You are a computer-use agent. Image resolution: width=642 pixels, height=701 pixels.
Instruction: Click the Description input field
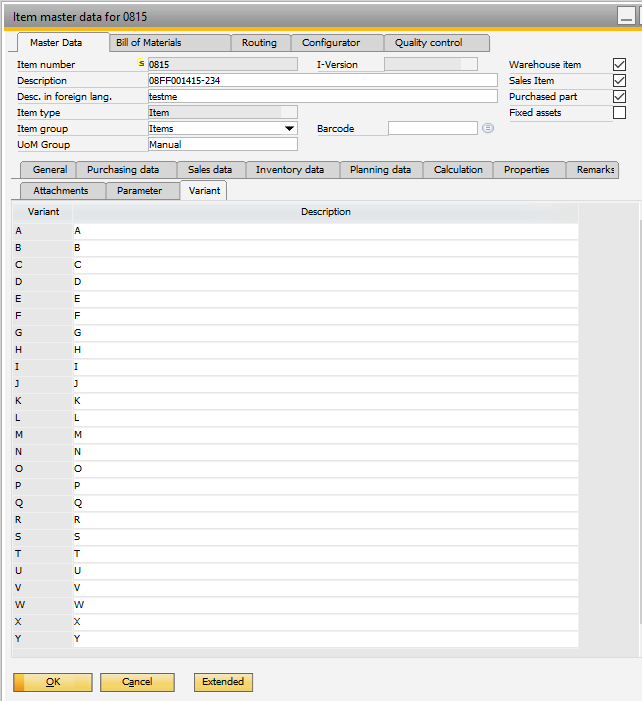[x=321, y=81]
